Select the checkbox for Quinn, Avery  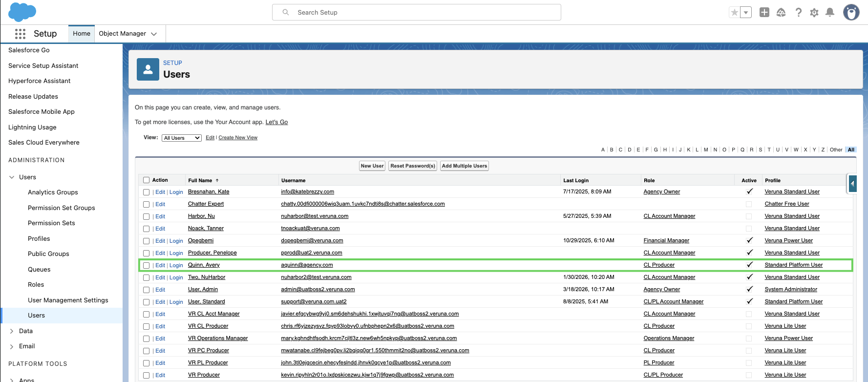(x=146, y=266)
